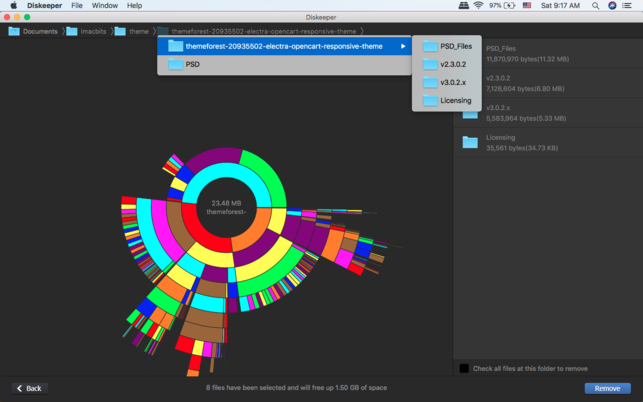Select highlighted themeforest-20935502 menu entry
Viewport: 643px width, 402px height.
pos(284,46)
